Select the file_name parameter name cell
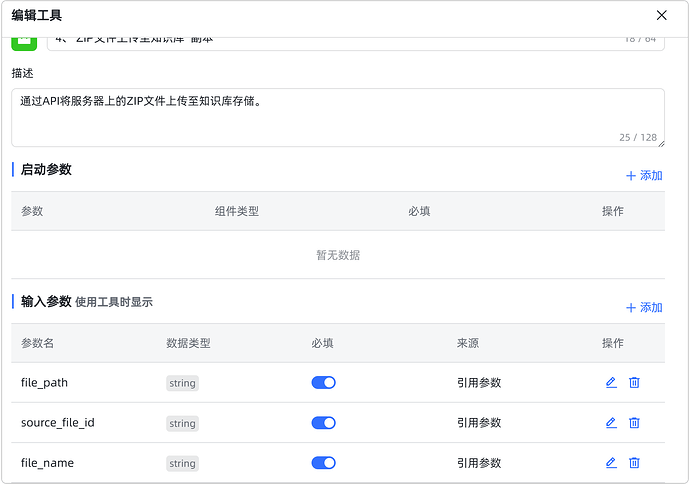The height and width of the screenshot is (485, 690). tap(47, 463)
